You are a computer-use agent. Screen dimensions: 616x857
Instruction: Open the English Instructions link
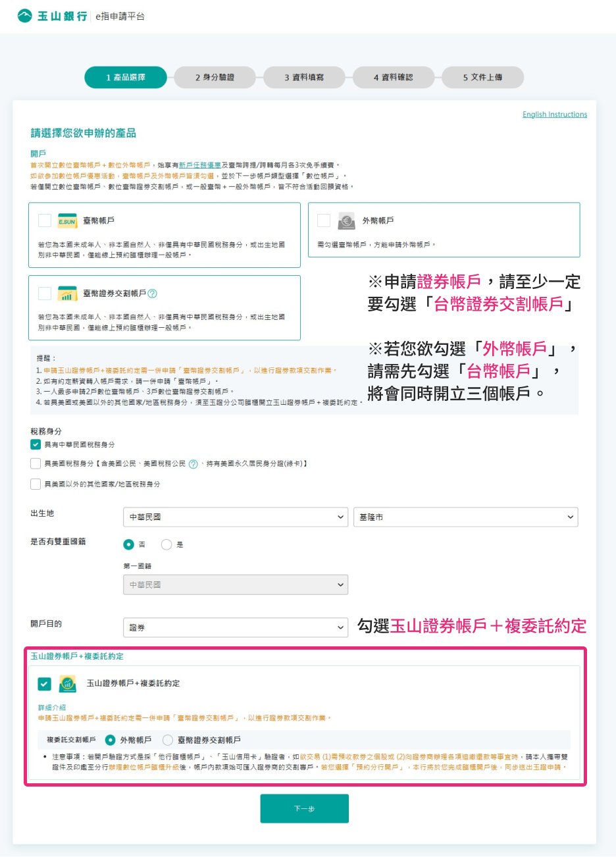pos(555,115)
